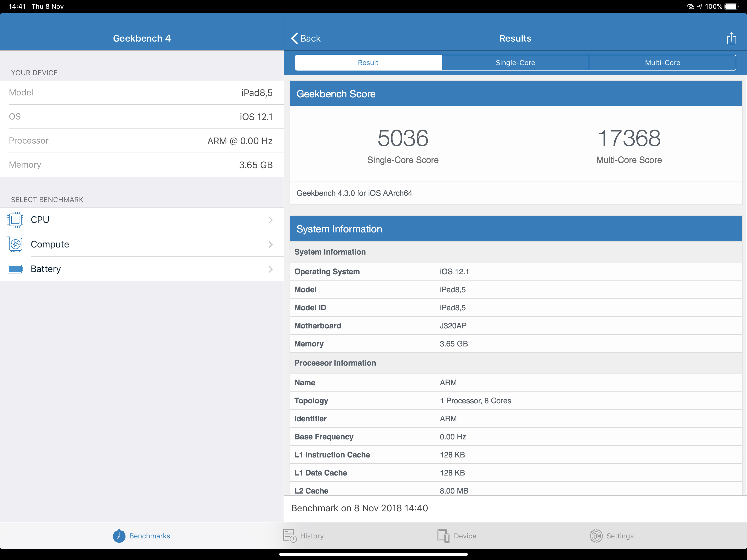Click the personal hotspot link status icon
The width and height of the screenshot is (747, 560).
[691, 6]
